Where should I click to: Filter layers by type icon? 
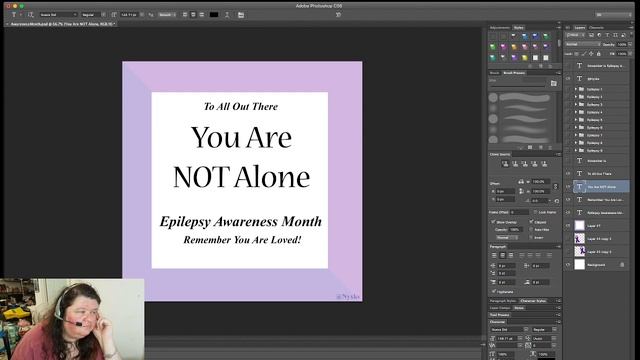pos(607,35)
